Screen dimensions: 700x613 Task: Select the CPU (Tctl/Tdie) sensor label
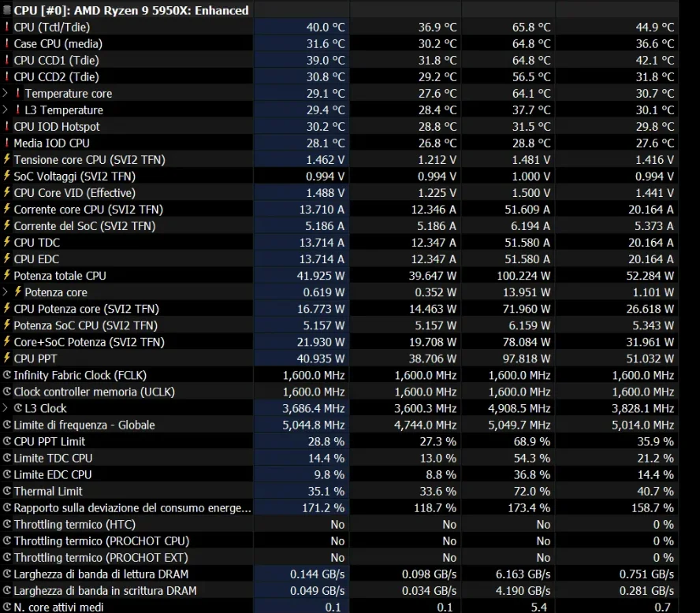pos(52,28)
